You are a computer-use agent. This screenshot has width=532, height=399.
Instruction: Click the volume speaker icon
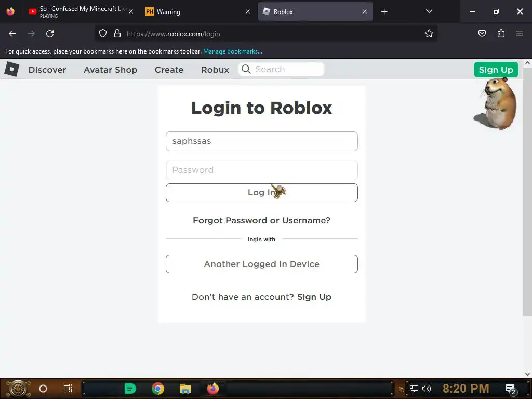[427, 389]
